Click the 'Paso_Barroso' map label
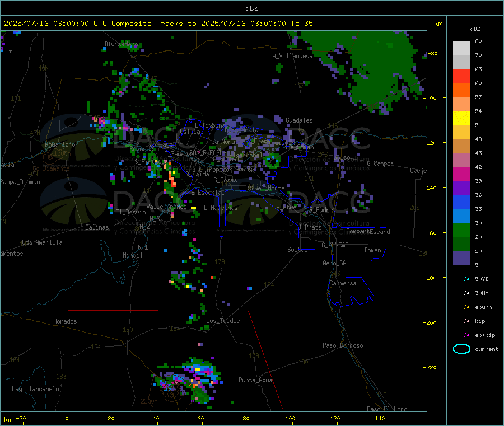The image size is (504, 426). [343, 345]
